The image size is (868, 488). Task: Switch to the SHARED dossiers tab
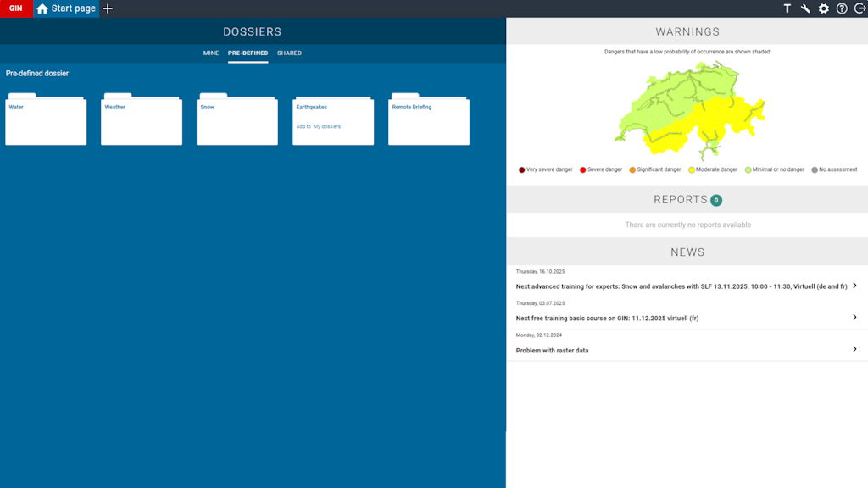[x=289, y=53]
